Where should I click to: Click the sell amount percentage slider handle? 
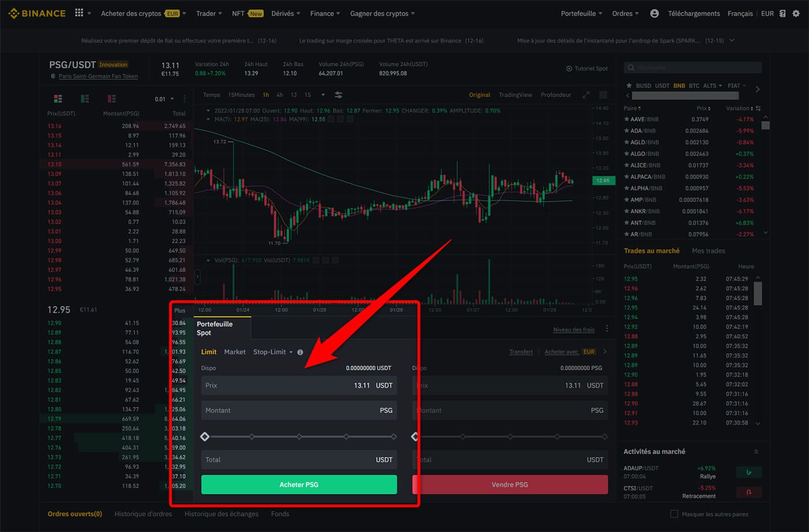(414, 437)
